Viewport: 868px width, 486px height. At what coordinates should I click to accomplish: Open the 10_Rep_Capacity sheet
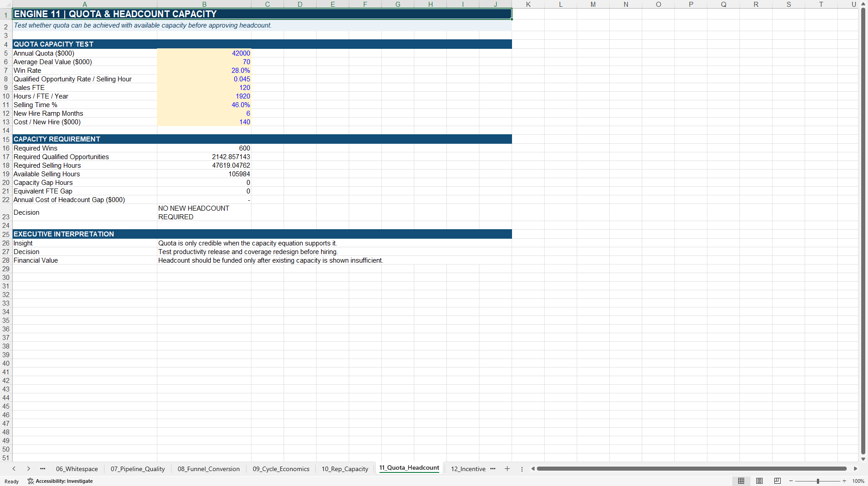pyautogui.click(x=345, y=469)
